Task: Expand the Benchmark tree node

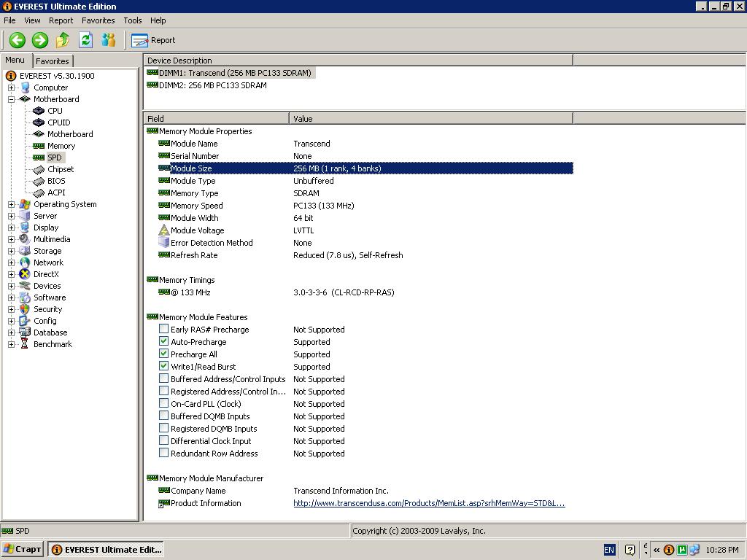Action: [x=11, y=344]
